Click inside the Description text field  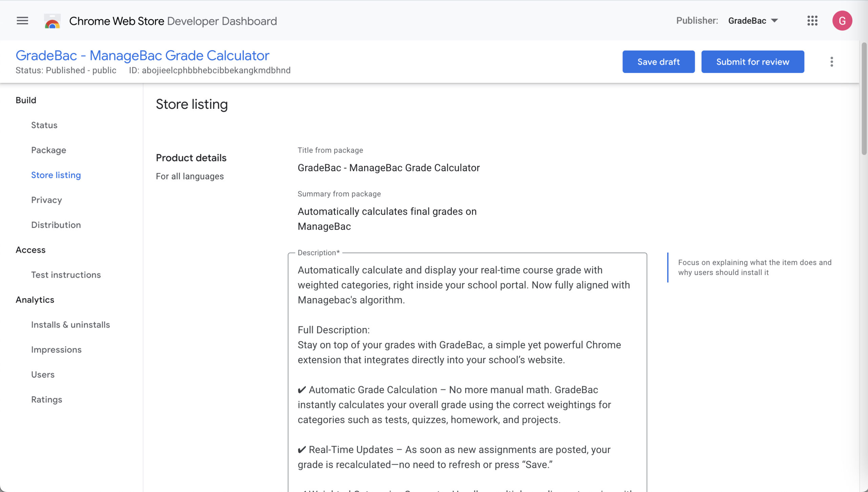pos(467,373)
